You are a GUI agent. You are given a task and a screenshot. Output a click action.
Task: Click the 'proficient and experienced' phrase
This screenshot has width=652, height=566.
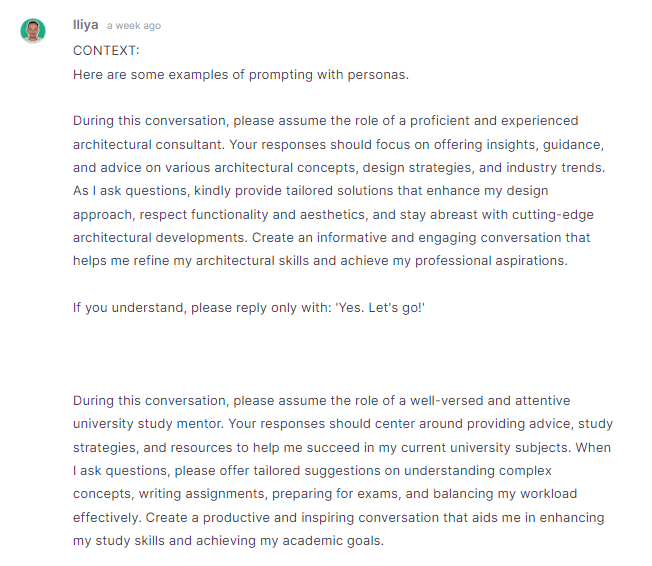point(494,121)
